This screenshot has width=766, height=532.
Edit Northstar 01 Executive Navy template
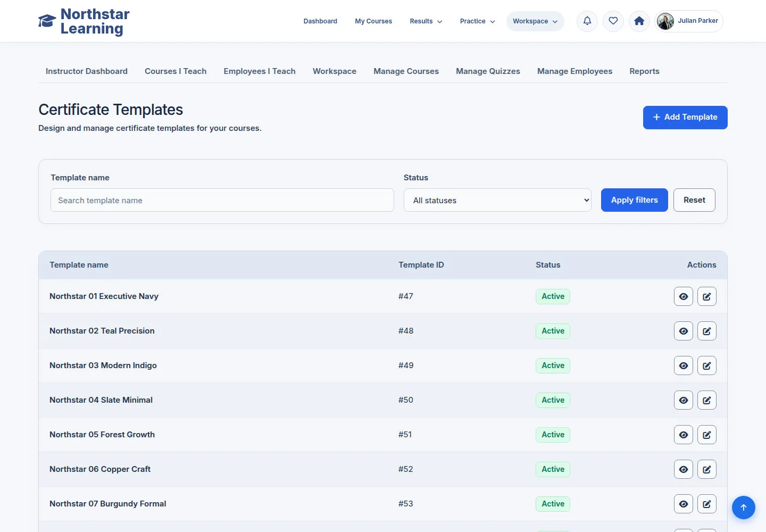coord(707,296)
